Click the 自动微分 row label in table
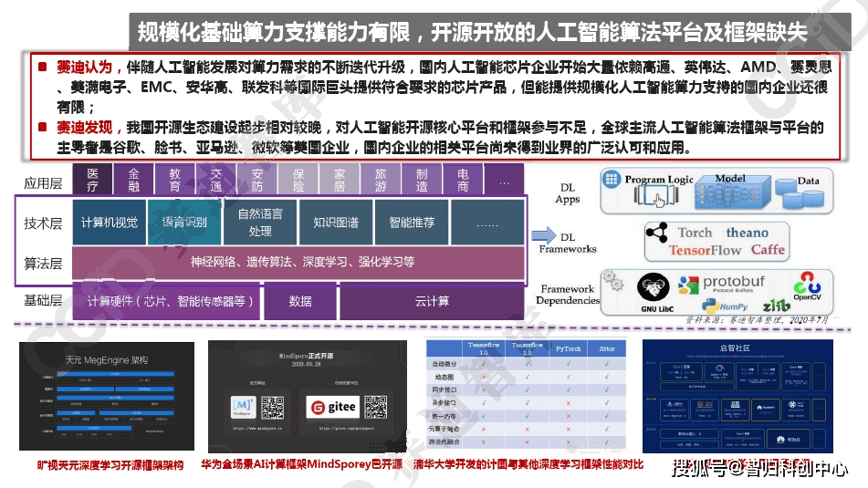This screenshot has height=488, width=868. pyautogui.click(x=444, y=364)
